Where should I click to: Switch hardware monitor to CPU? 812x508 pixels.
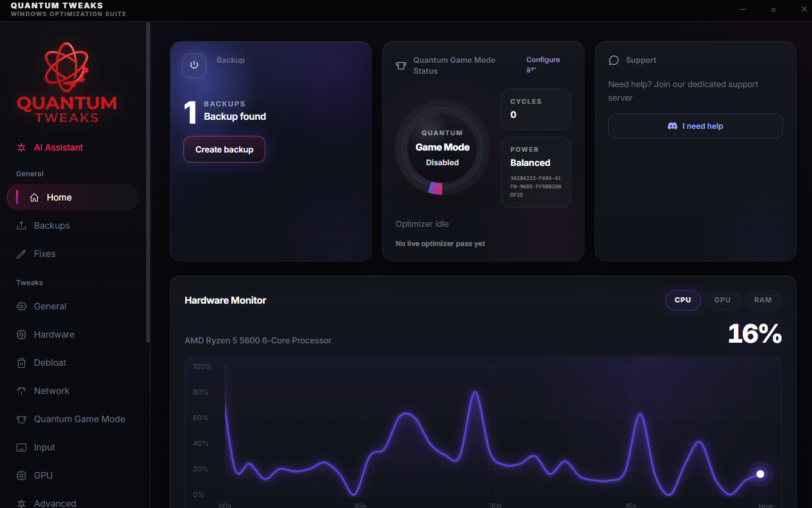683,300
